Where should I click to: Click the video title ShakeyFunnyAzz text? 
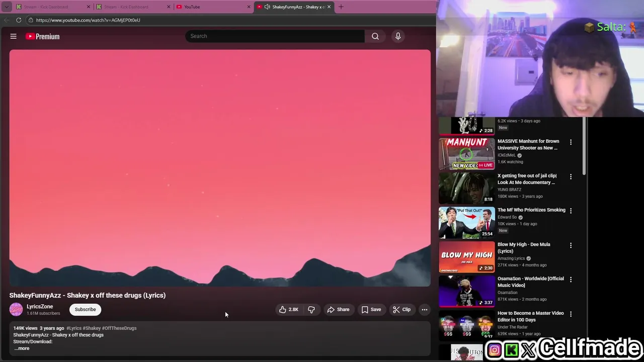pos(88,295)
